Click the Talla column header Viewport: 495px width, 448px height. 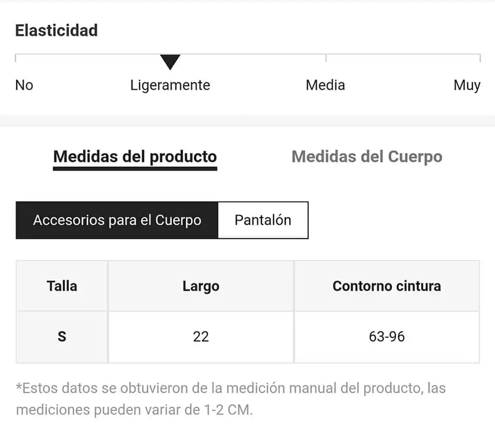(x=62, y=286)
